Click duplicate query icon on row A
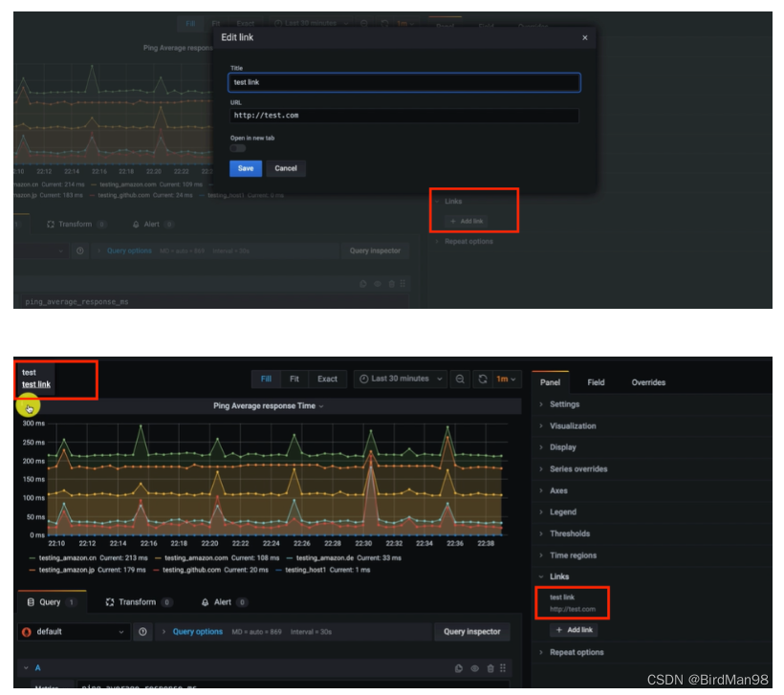This screenshot has height=695, width=784. 459,668
